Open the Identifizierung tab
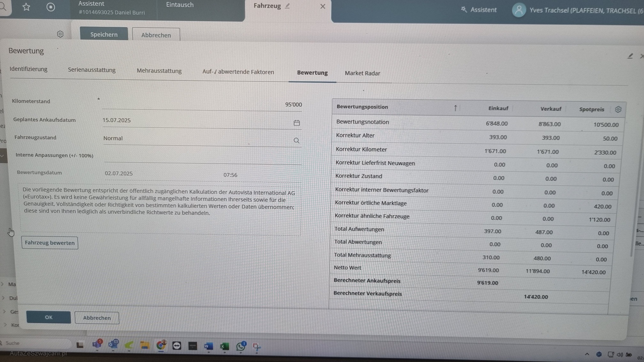This screenshot has height=362, width=644. (28, 69)
